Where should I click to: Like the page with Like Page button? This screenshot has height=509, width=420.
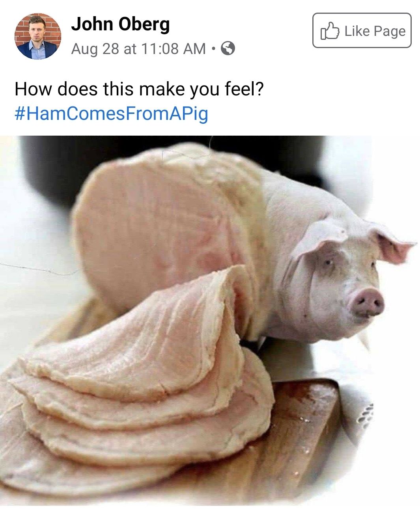[362, 30]
